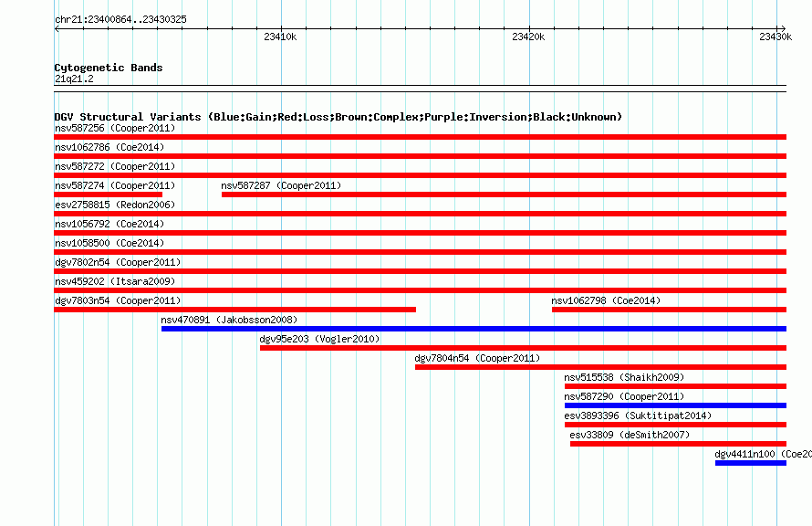Click the red bar under dgv95e203

point(523,348)
